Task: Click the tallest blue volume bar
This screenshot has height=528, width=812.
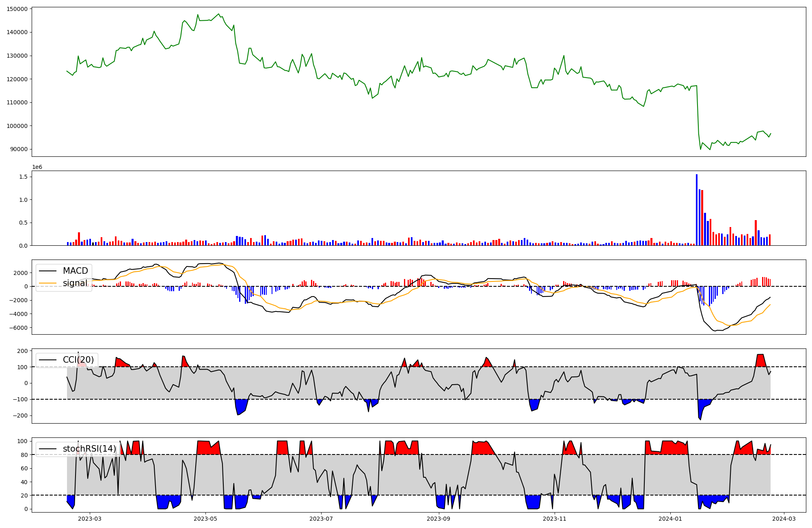Action: click(697, 210)
